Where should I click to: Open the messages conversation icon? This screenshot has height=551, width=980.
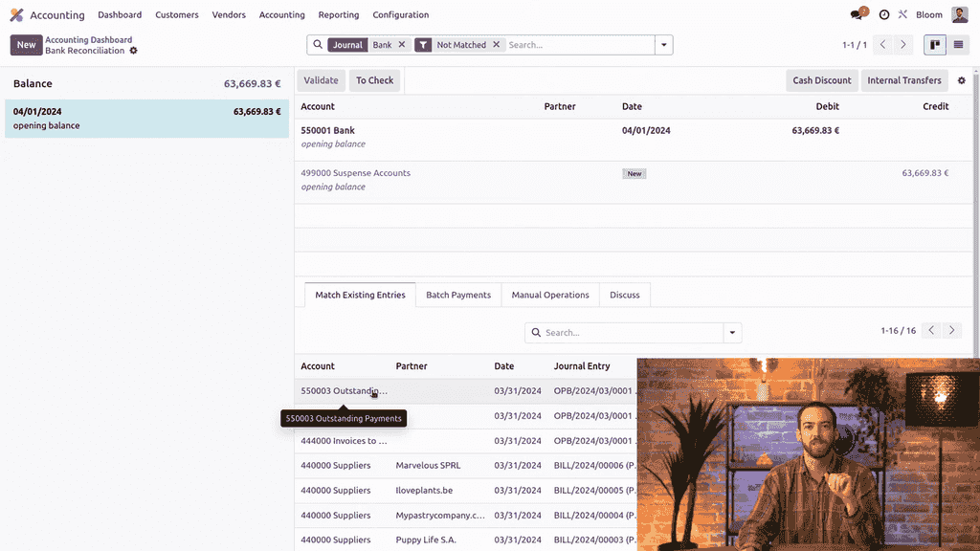pos(857,14)
